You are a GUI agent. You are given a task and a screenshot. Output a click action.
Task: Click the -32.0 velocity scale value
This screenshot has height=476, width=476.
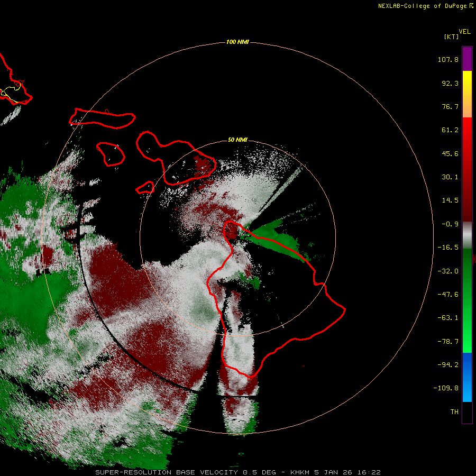[448, 271]
